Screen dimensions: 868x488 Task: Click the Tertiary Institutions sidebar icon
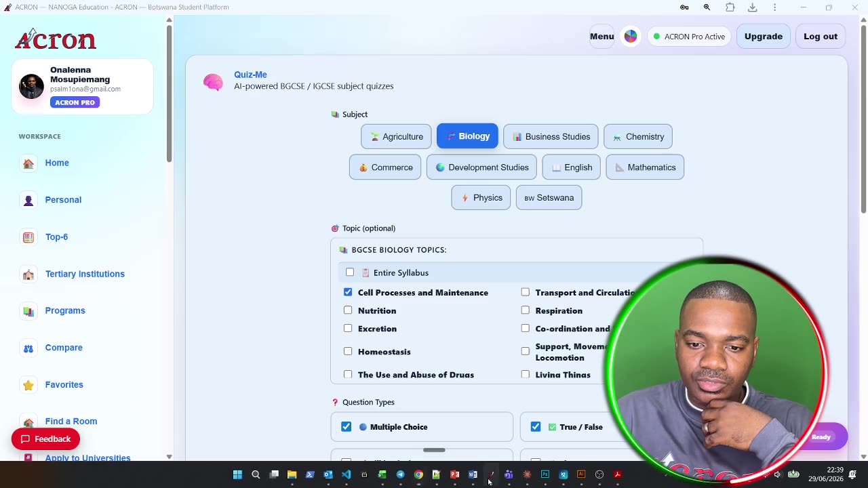coord(28,274)
